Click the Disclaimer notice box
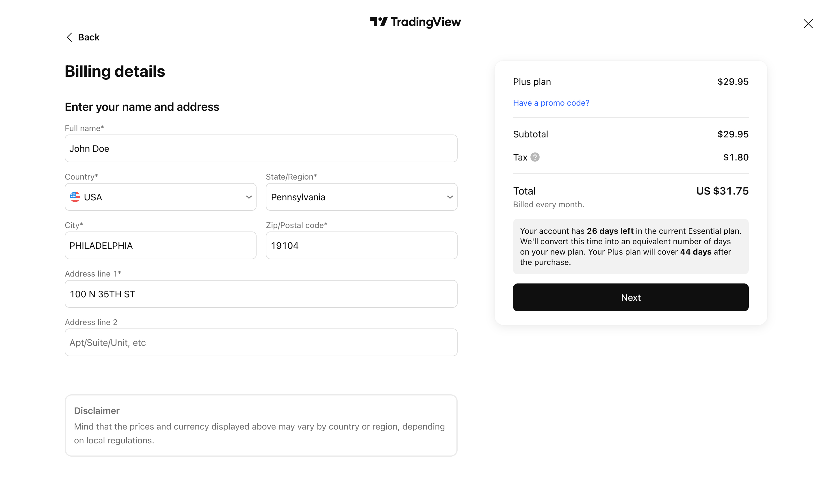The height and width of the screenshot is (504, 832). point(261,425)
